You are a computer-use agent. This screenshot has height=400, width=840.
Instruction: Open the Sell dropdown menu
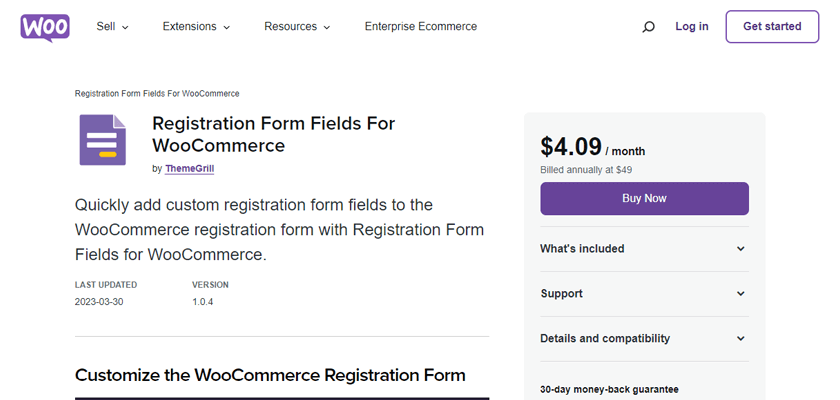coord(112,27)
